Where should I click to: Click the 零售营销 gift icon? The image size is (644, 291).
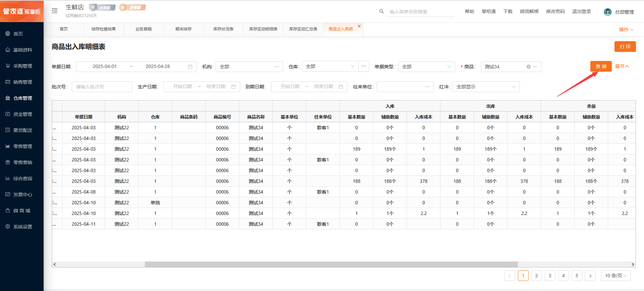click(8, 162)
